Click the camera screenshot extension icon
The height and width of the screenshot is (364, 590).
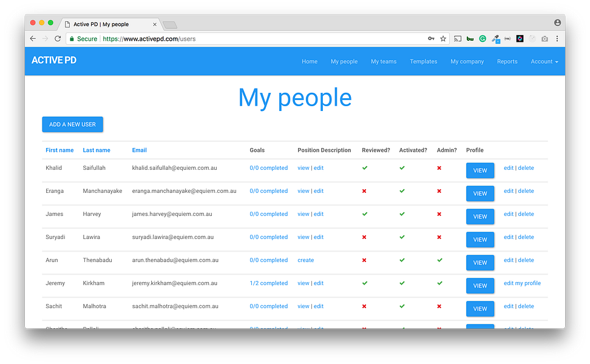tap(544, 39)
